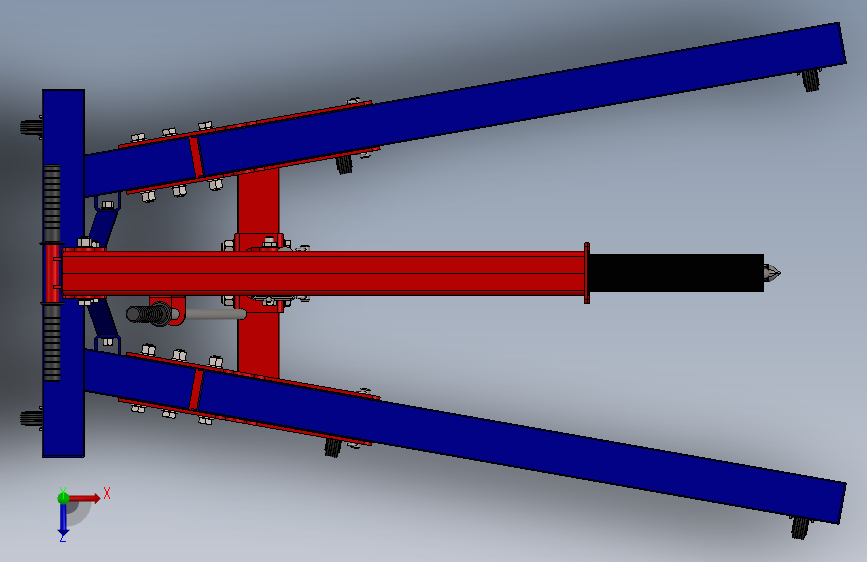Select the upper diagonal blue beam

[x=464, y=108]
